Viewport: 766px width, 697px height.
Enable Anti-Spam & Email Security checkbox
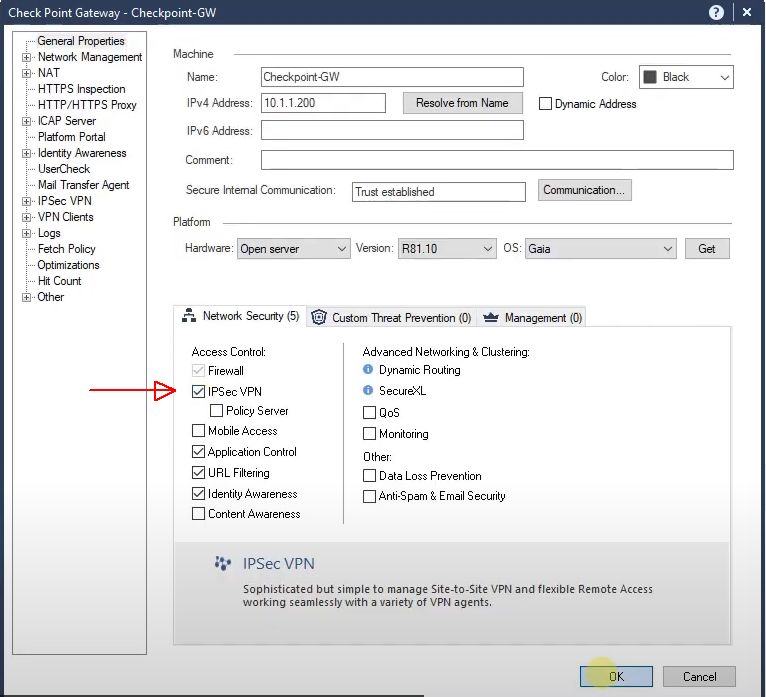(x=369, y=496)
